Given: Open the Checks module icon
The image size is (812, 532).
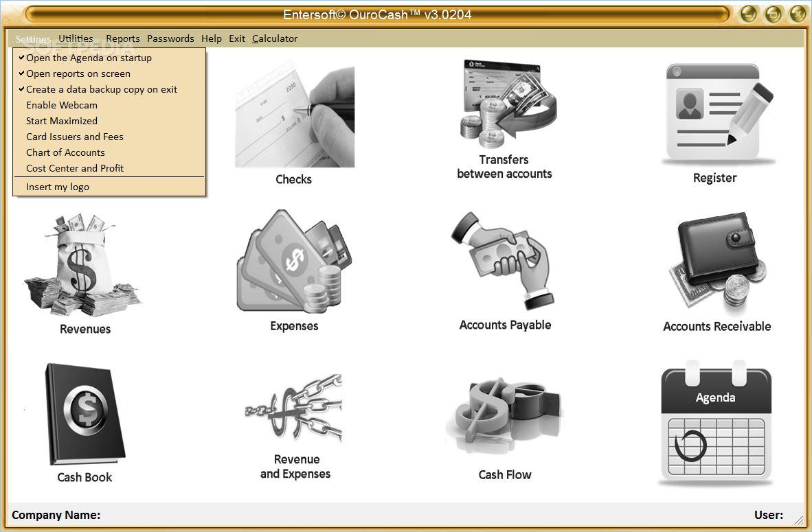Looking at the screenshot, I should pos(295,115).
